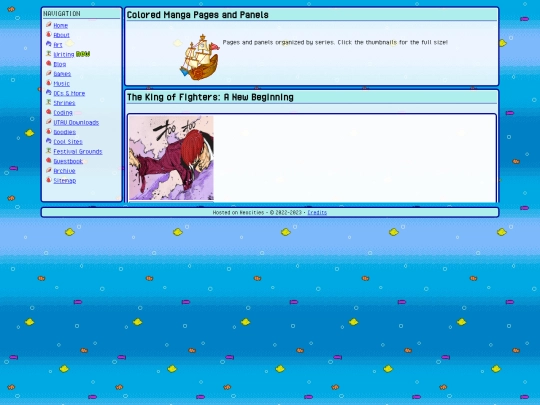The width and height of the screenshot is (540, 405).
Task: Go to the Music page link
Action: (x=62, y=84)
